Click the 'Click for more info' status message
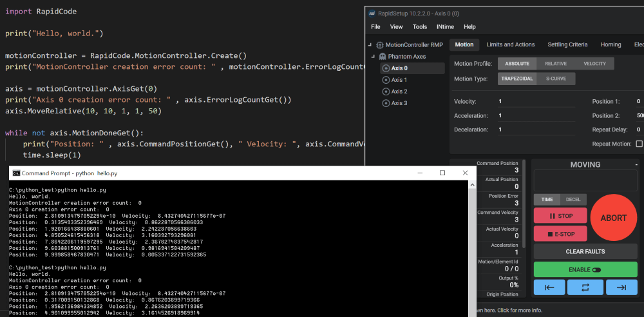Screen dimensions: 644x317 (509, 310)
